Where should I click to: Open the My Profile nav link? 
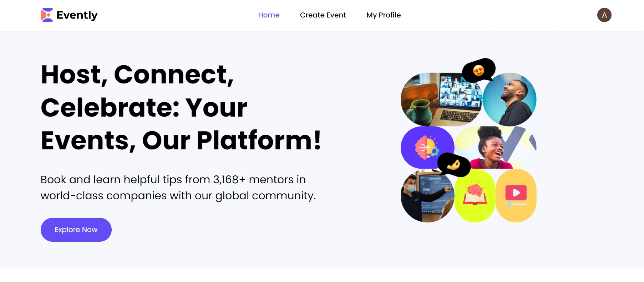coord(384,15)
